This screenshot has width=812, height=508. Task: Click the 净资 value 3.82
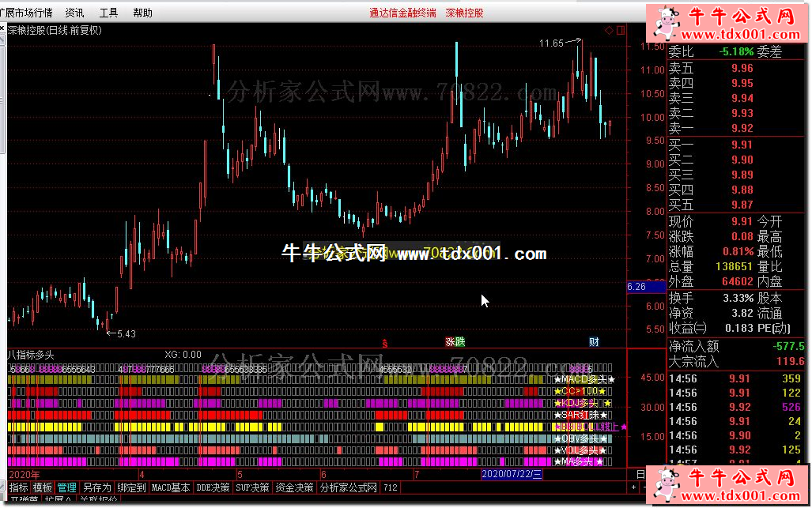pyautogui.click(x=742, y=314)
